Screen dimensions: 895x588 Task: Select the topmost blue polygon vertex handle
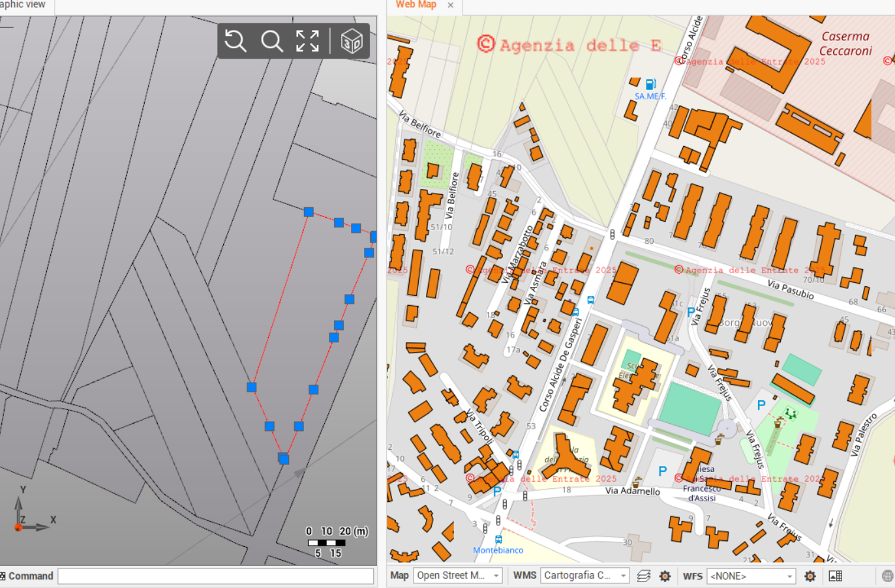[x=309, y=212]
